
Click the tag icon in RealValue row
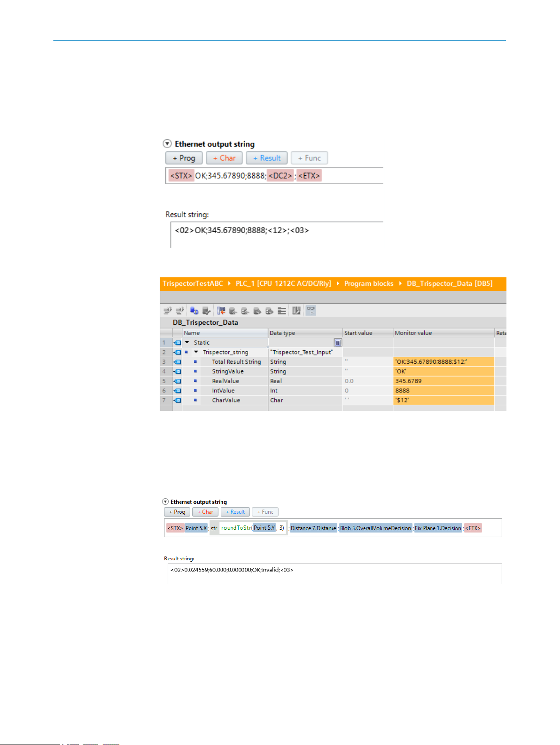(178, 381)
